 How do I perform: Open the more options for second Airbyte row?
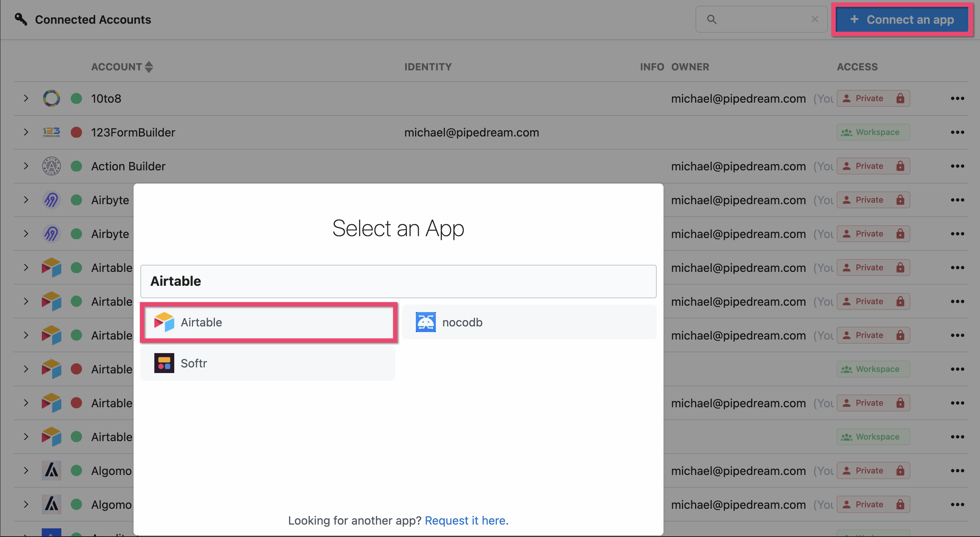pyautogui.click(x=957, y=234)
